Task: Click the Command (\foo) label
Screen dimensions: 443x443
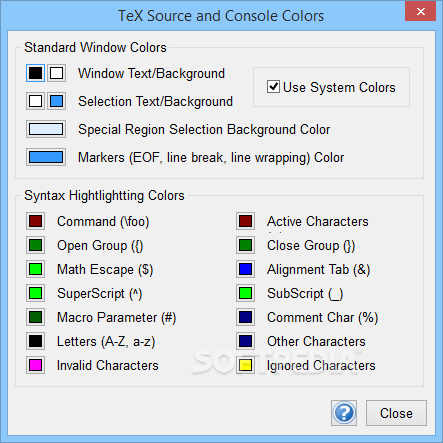Action: 103,222
